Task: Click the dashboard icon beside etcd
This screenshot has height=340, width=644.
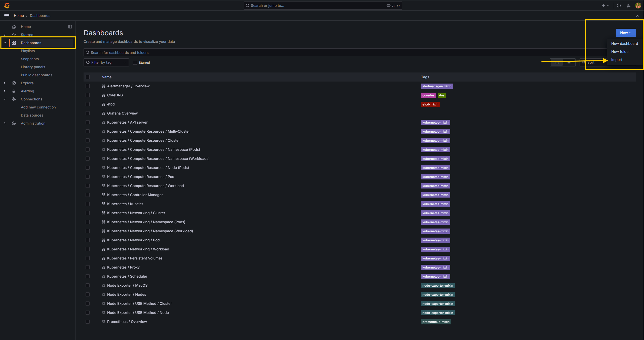Action: pyautogui.click(x=103, y=104)
